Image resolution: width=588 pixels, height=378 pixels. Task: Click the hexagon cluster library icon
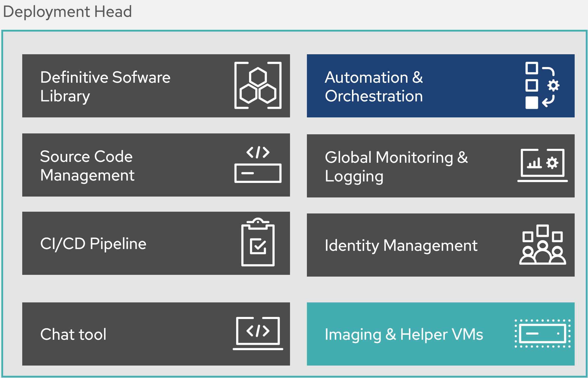[258, 85]
